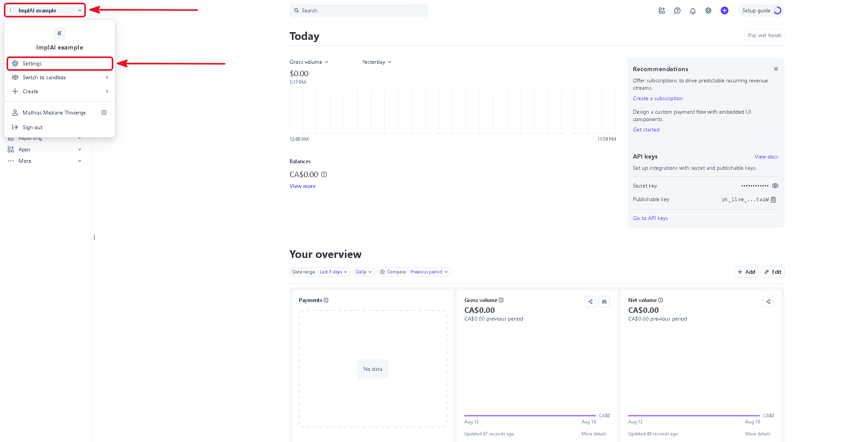Open the Create submenu
Screen dimensions: 868x442
[60, 91]
